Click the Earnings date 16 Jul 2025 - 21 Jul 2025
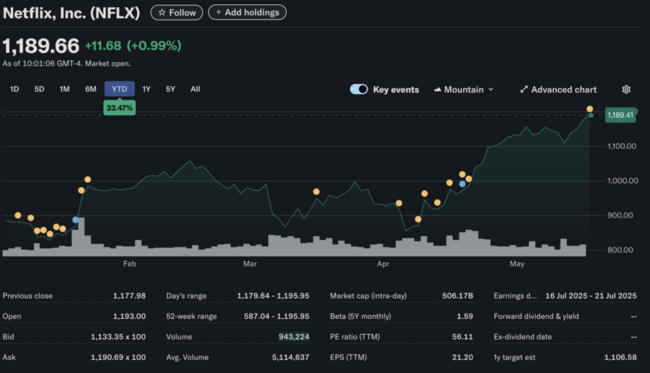Viewport: 650px width, 373px height. (x=591, y=296)
